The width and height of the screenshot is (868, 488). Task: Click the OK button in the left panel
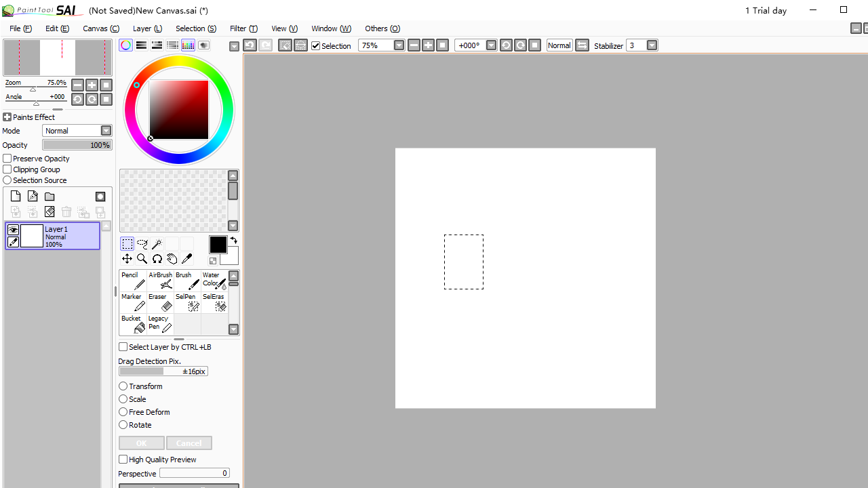(x=141, y=443)
